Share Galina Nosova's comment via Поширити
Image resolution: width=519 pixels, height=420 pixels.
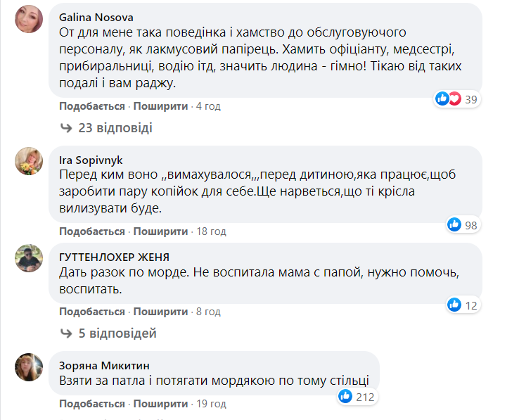[160, 106]
